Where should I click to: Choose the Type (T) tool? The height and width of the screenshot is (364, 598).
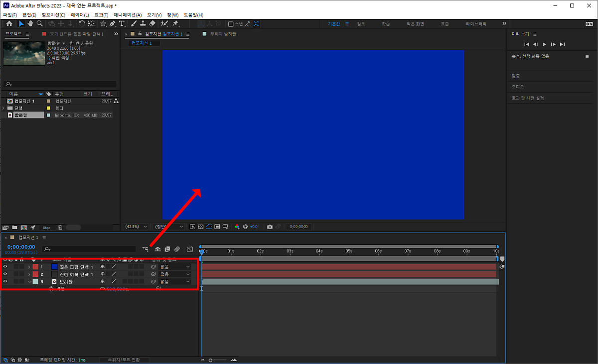pos(122,23)
